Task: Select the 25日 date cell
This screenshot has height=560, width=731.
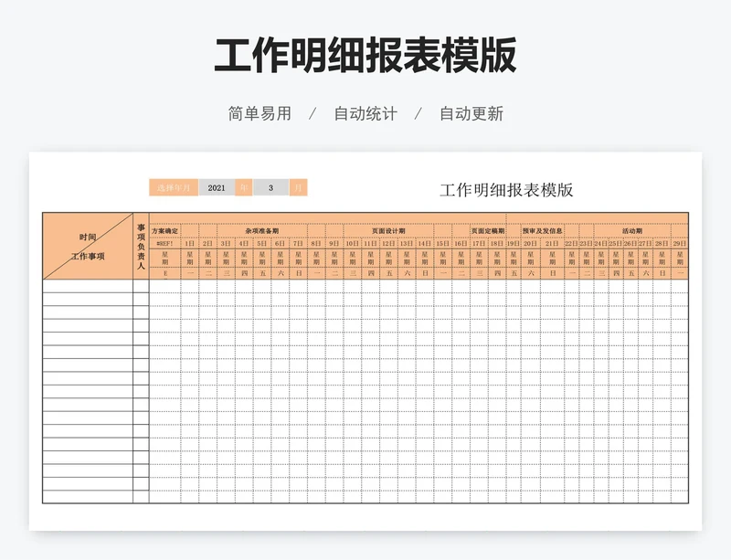Action: click(x=616, y=243)
